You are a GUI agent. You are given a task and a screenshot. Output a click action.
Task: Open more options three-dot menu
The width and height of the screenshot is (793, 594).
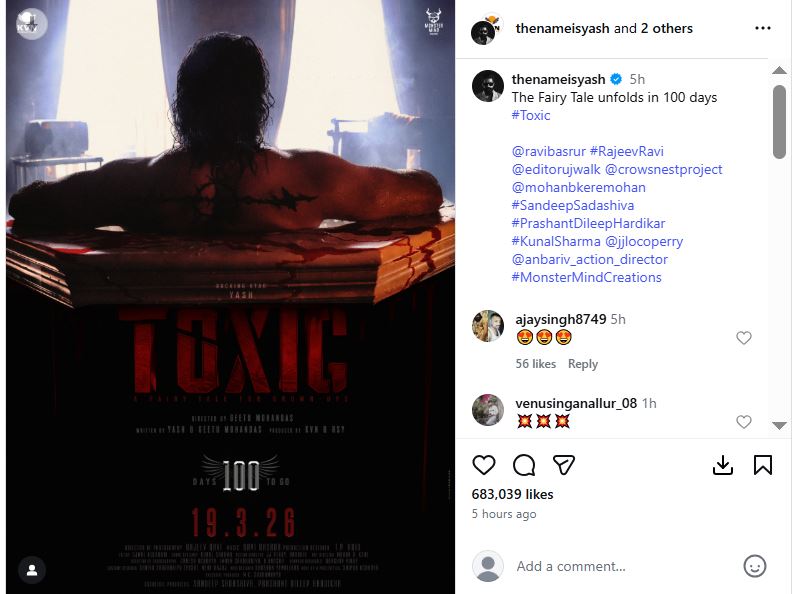[763, 28]
